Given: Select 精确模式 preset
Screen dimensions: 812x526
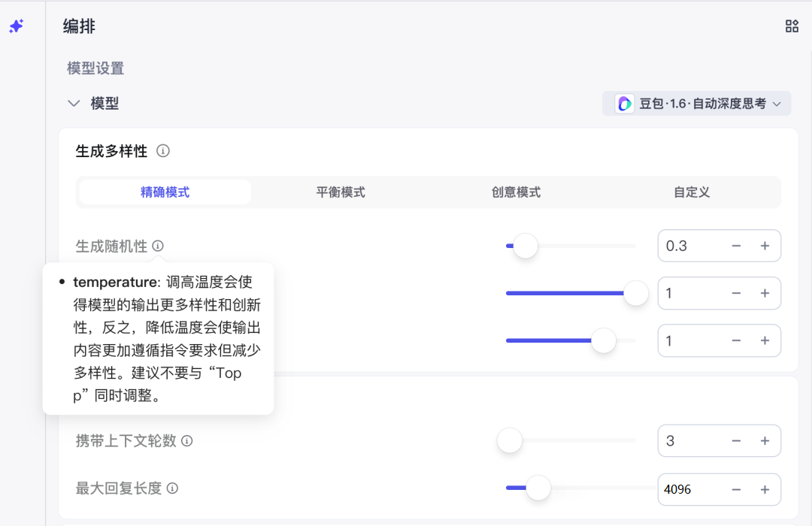Looking at the screenshot, I should 165,192.
